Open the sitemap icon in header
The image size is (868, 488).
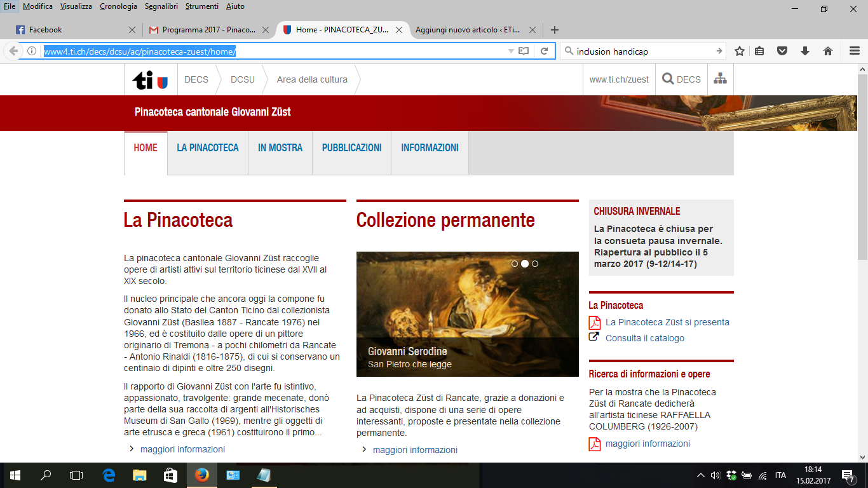click(720, 79)
